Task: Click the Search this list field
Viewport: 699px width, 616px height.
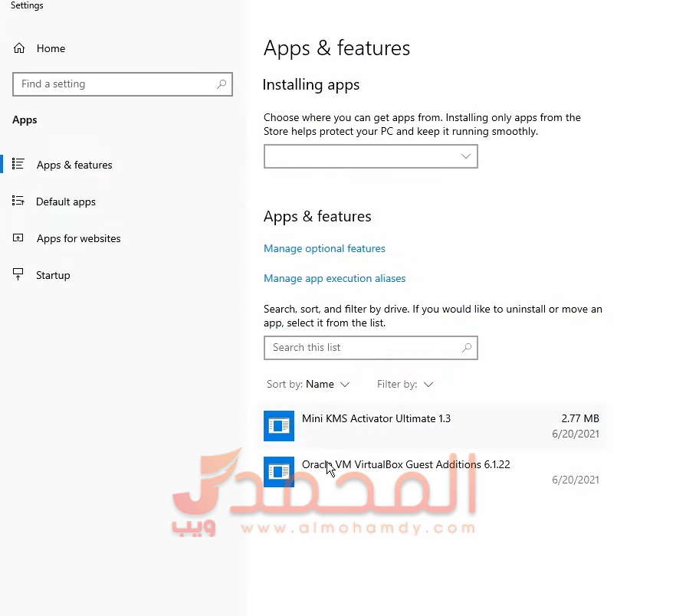Action: pos(370,348)
